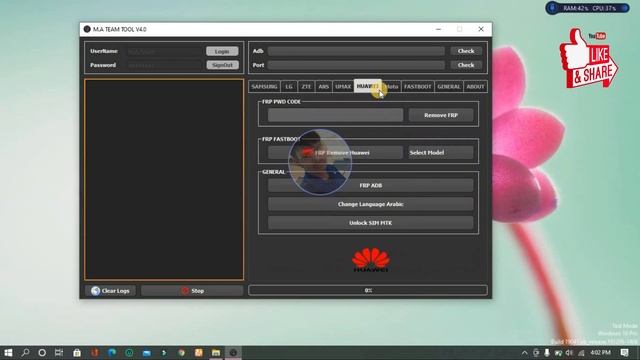The width and height of the screenshot is (640, 360).
Task: Click the FRP PWD CODE input box
Action: click(336, 115)
